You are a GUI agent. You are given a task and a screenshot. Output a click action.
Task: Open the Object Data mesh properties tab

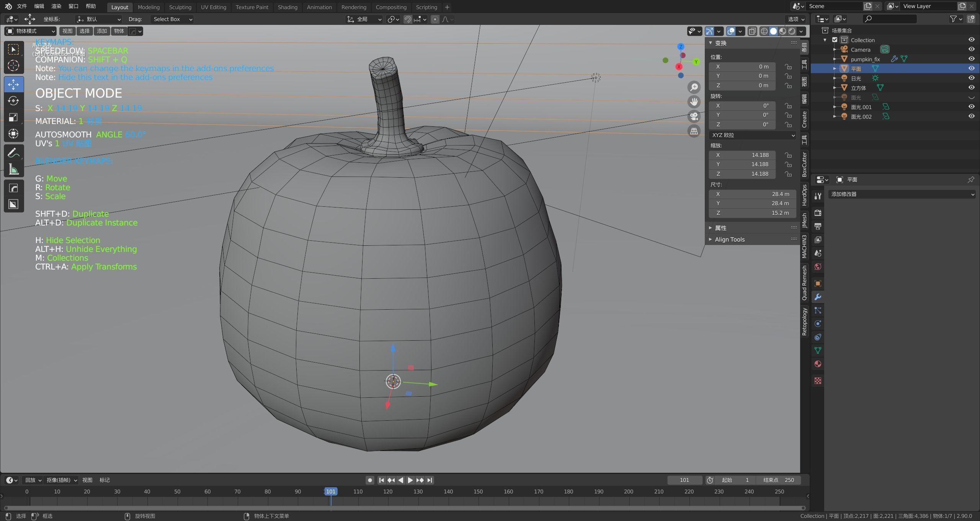tap(818, 350)
